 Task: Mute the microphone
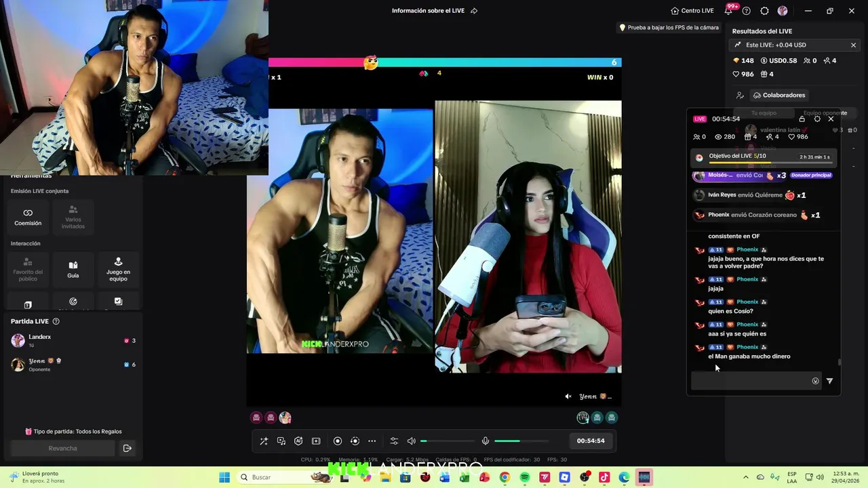point(486,441)
